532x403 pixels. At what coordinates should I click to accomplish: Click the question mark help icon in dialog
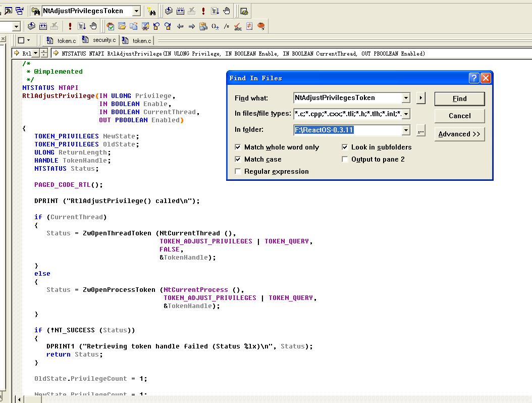coord(473,78)
